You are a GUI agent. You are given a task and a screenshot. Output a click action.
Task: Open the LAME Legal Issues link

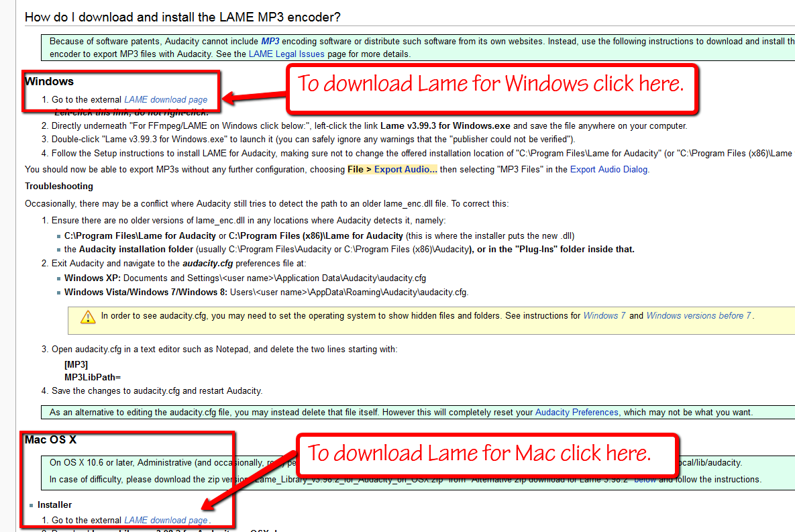(286, 54)
